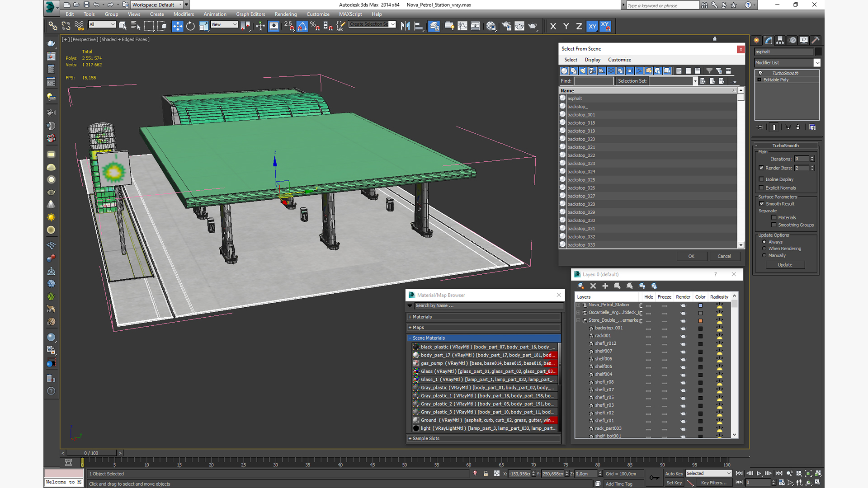The height and width of the screenshot is (488, 868).
Task: Click Configure Modifier Sets icon
Action: click(812, 127)
